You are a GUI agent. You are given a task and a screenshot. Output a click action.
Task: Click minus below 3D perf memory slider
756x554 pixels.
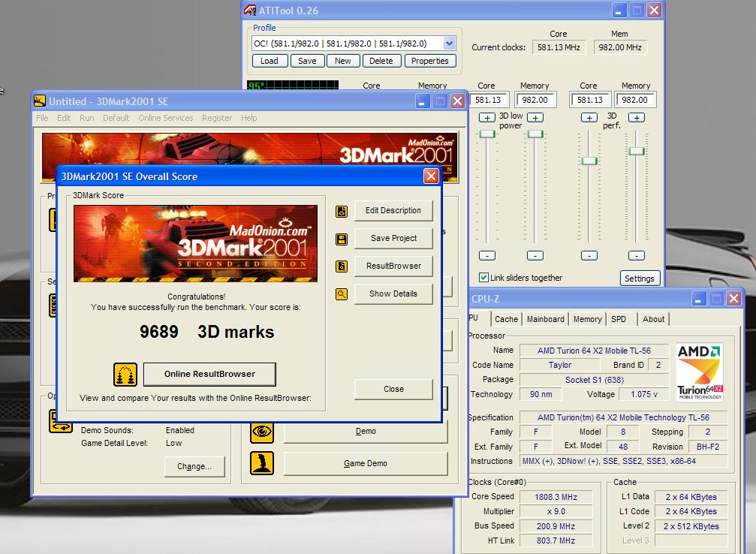click(x=637, y=255)
